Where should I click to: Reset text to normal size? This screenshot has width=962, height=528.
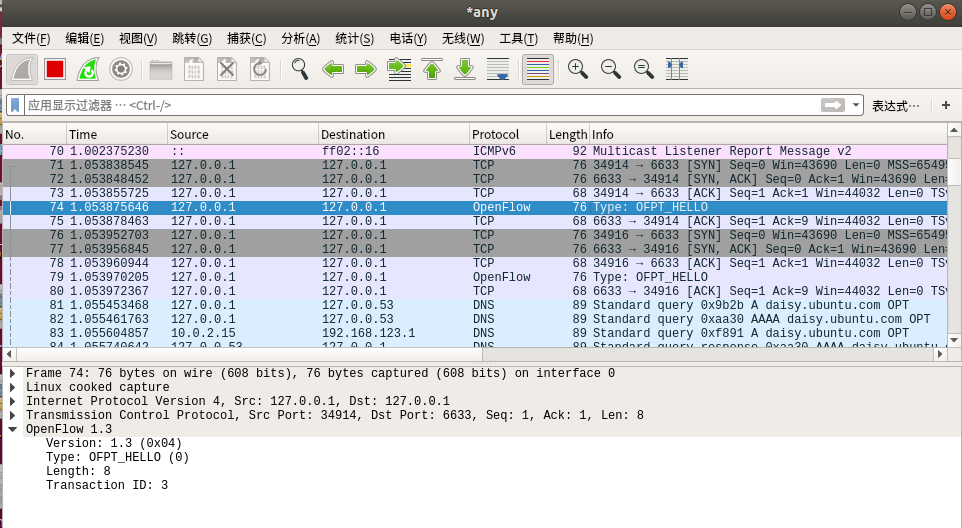(644, 69)
